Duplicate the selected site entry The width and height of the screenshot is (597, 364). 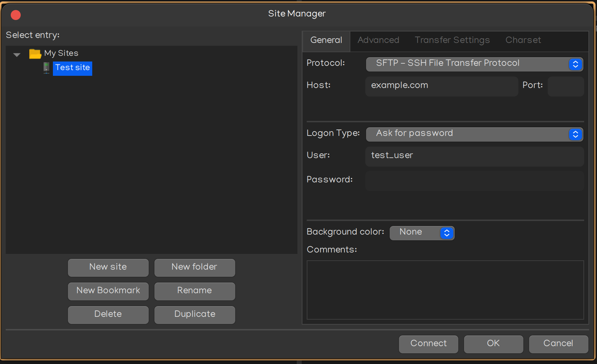[194, 315]
